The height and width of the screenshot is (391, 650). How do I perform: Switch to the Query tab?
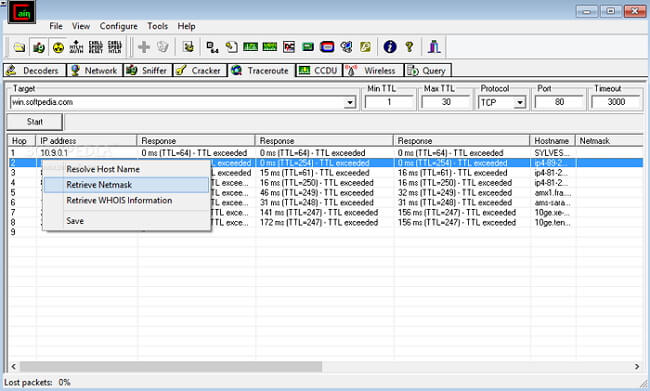(x=427, y=70)
